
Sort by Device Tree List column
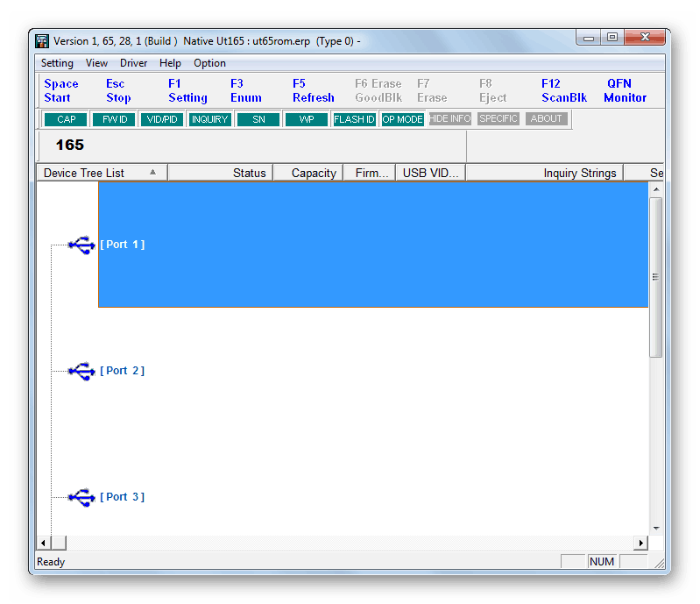103,173
